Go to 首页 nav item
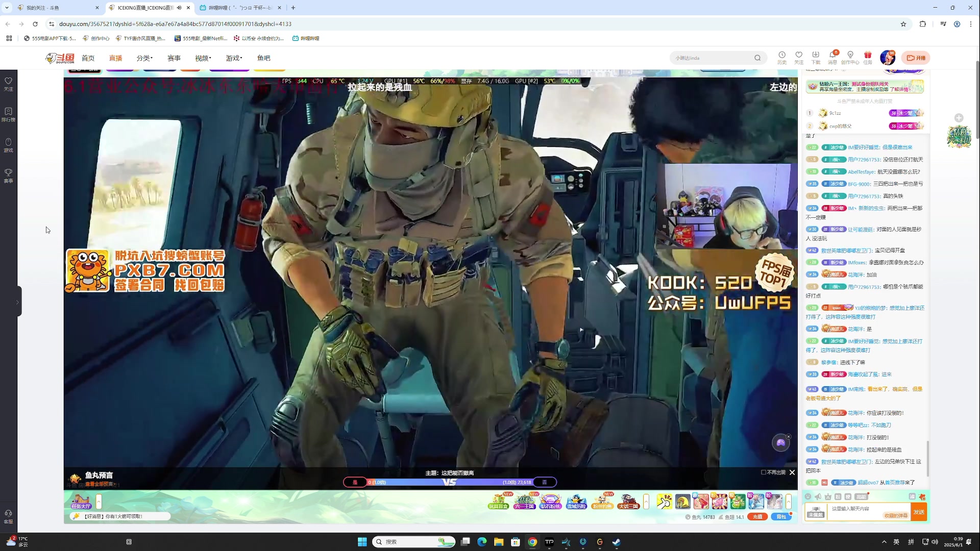 (x=88, y=58)
